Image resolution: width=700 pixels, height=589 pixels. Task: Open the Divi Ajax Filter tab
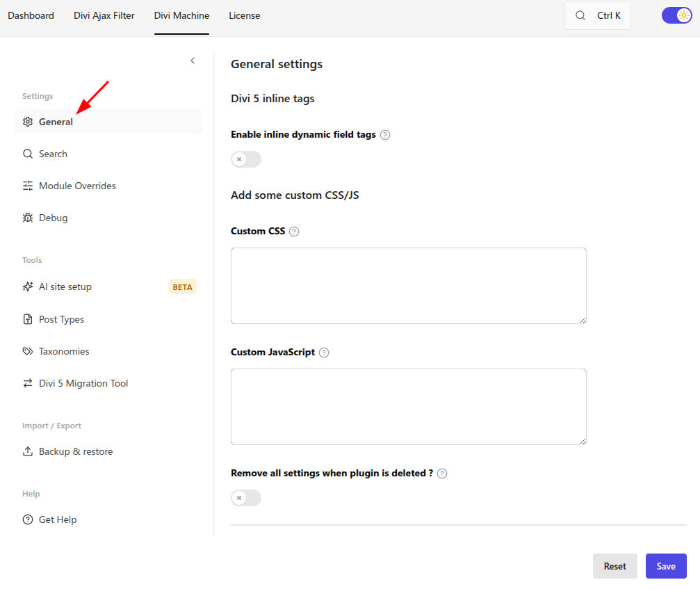(104, 15)
